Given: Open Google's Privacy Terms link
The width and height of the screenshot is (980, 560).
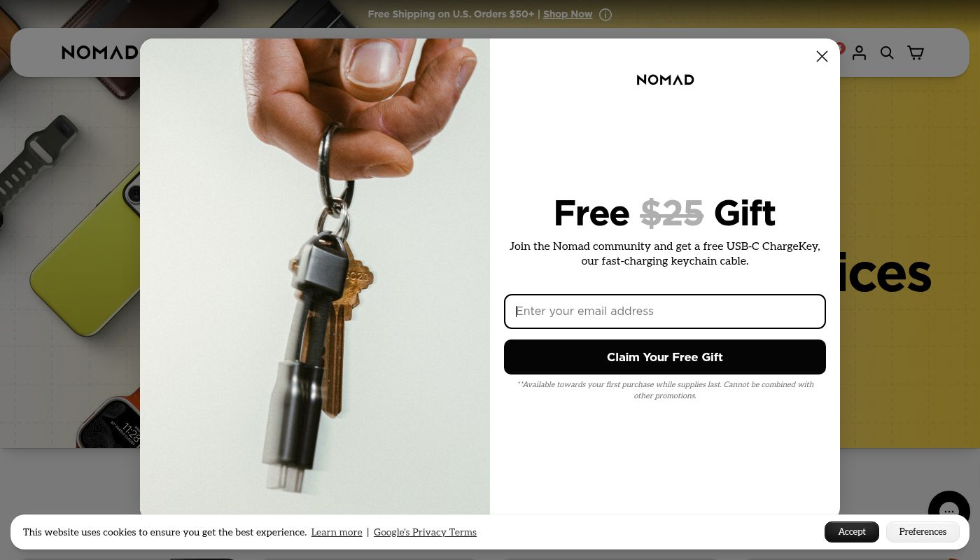Looking at the screenshot, I should tap(425, 533).
